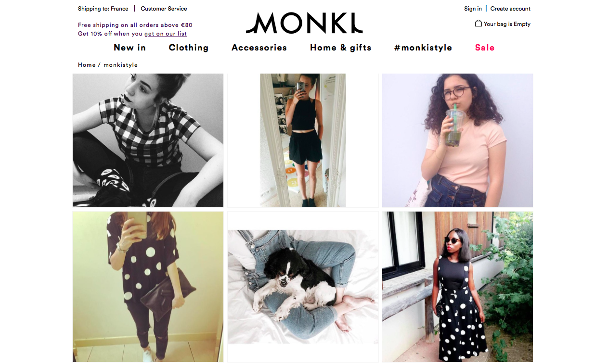Screen dimensions: 608x364
Task: Open the Accessories menu
Action: (259, 48)
